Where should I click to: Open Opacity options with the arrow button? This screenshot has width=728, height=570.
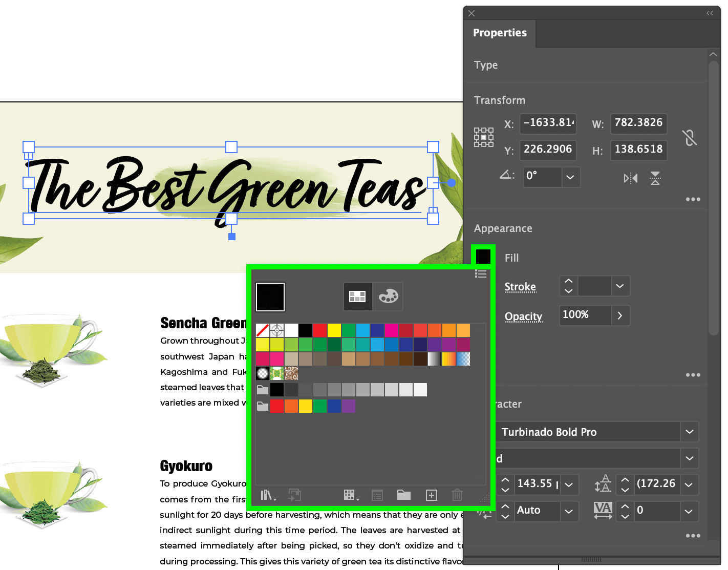coord(620,315)
